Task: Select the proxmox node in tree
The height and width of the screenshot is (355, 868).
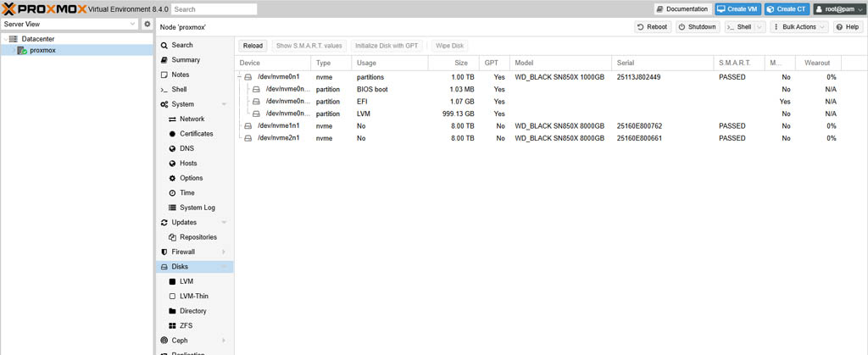Action: pos(42,50)
